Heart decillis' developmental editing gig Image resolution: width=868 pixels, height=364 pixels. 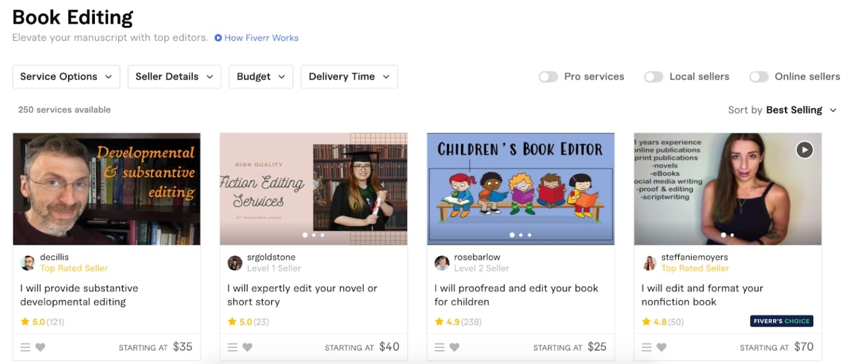40,347
